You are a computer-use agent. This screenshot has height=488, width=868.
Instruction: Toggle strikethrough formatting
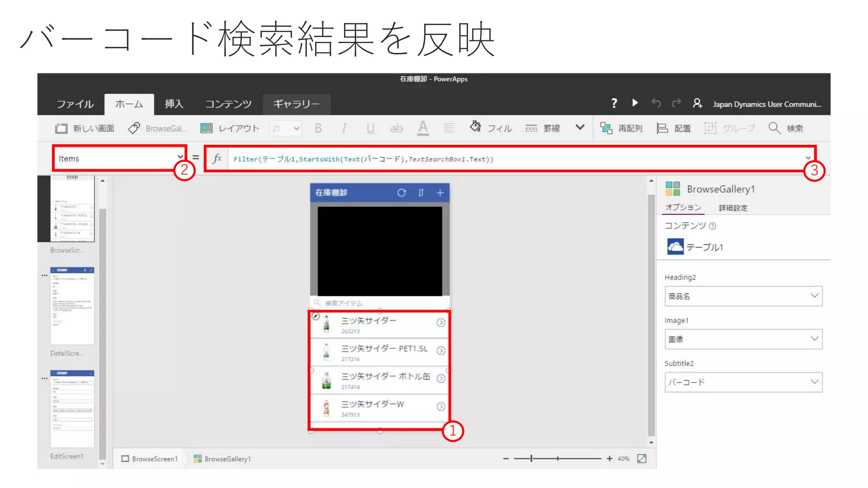tap(396, 128)
